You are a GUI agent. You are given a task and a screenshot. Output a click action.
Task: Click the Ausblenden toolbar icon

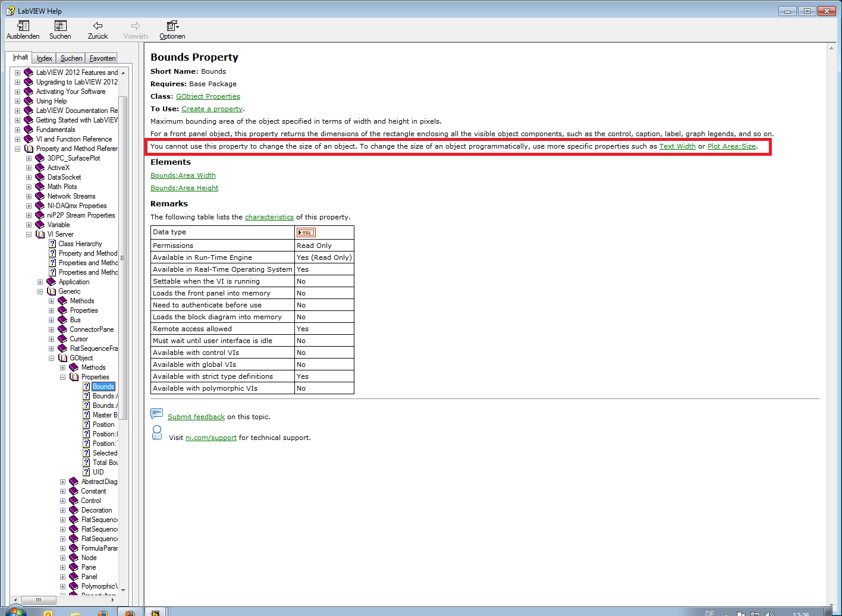(x=23, y=26)
